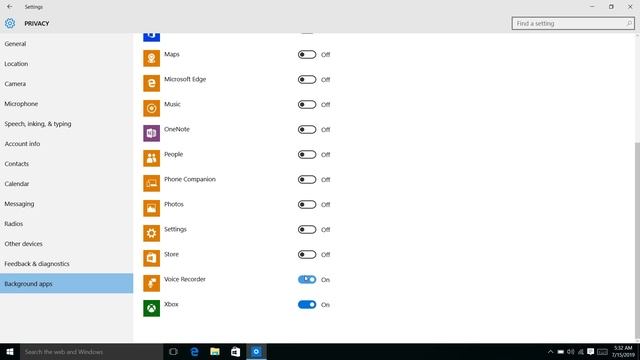Open the Action Center notification icon
The height and width of the screenshot is (360, 640).
coord(590,352)
